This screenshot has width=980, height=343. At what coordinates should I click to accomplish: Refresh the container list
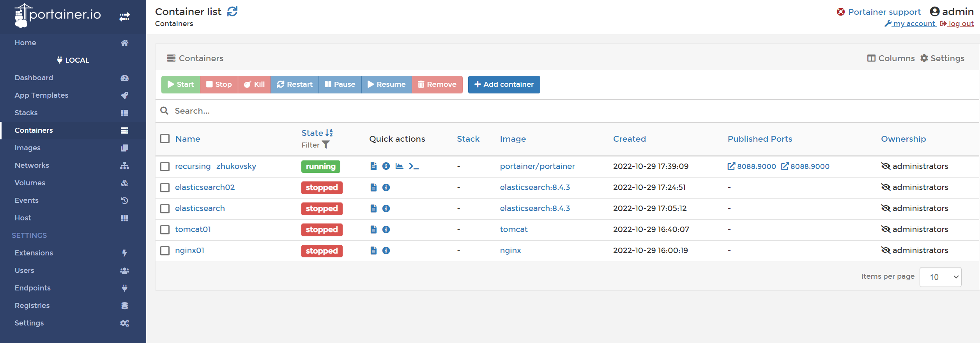click(x=232, y=12)
